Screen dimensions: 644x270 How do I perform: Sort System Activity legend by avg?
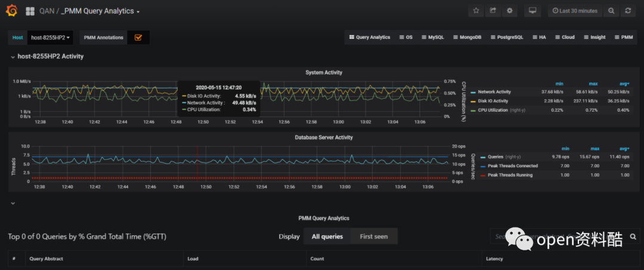(x=625, y=84)
